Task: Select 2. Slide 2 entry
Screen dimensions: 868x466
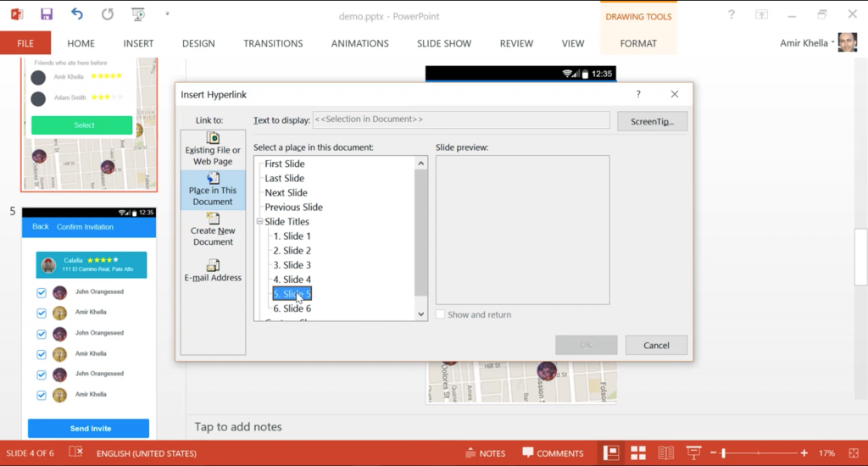Action: click(x=292, y=250)
